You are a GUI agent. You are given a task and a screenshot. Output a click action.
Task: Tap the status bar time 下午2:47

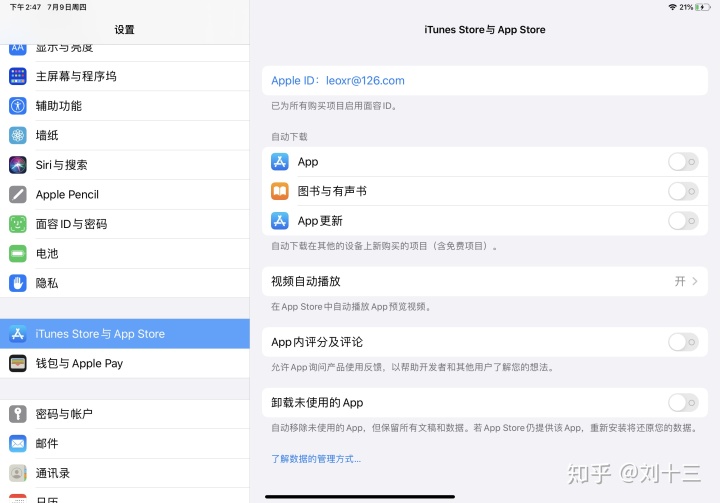pyautogui.click(x=26, y=7)
